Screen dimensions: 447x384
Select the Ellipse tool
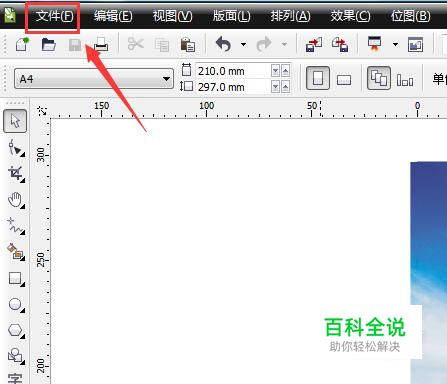coord(16,304)
